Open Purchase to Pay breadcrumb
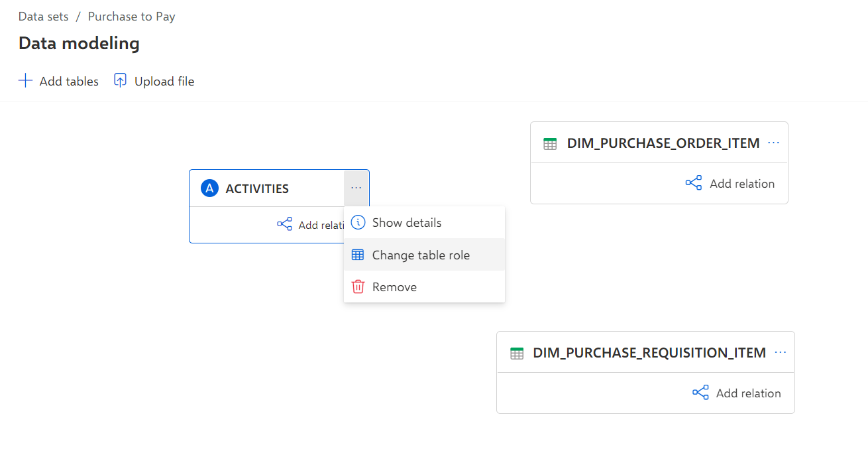 pyautogui.click(x=132, y=17)
